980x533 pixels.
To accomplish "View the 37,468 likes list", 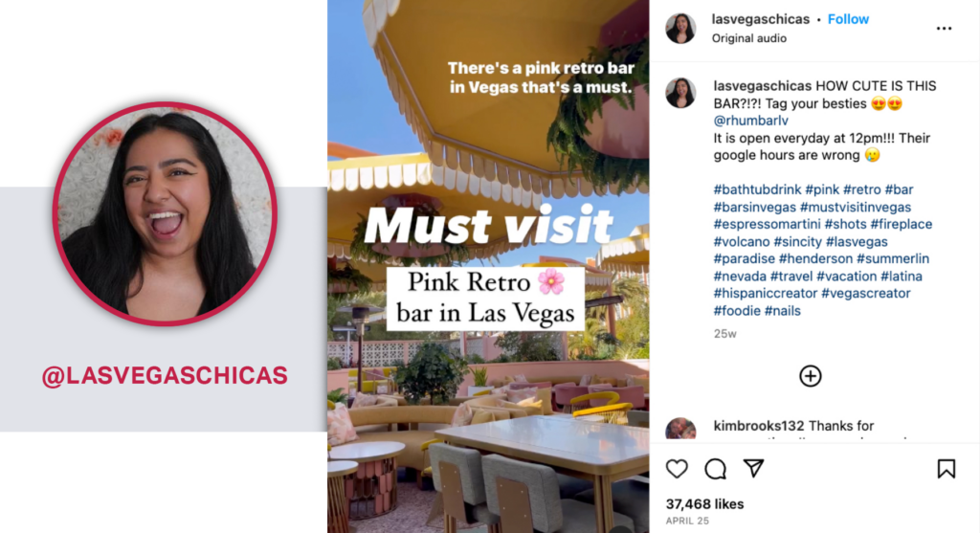I will tap(704, 503).
